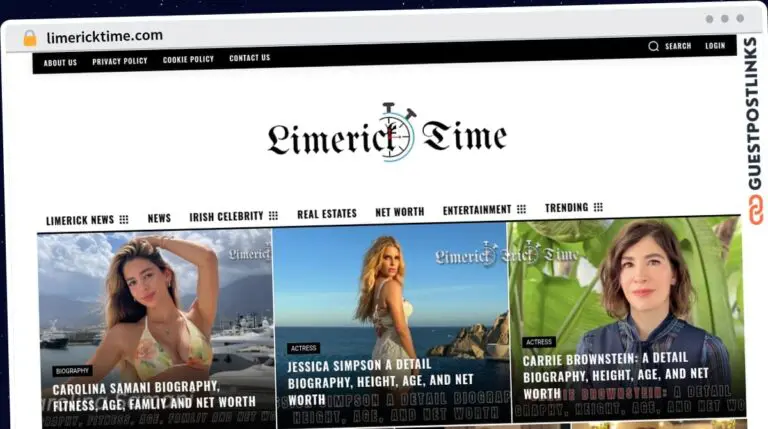
Task: Expand the Entertainment menu grid
Action: point(521,209)
